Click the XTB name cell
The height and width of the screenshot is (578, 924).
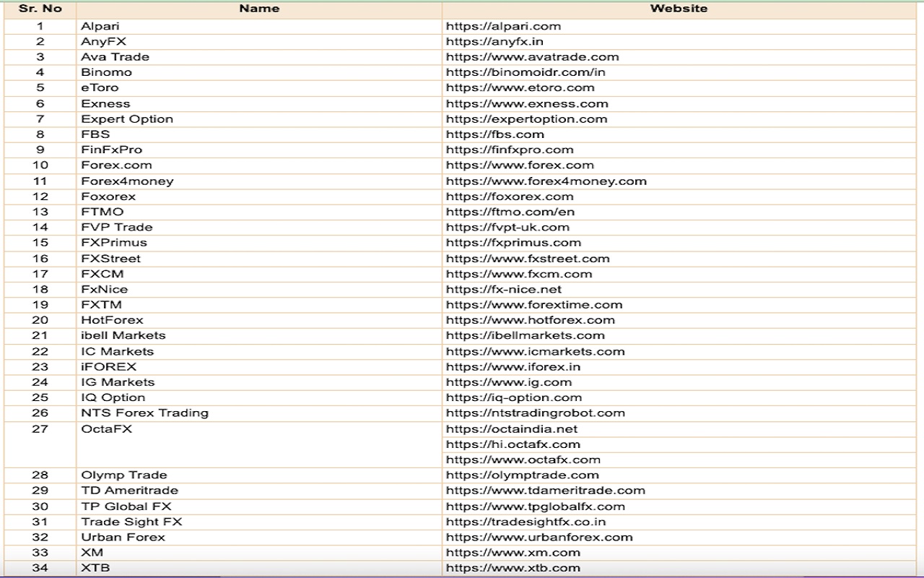(x=259, y=568)
